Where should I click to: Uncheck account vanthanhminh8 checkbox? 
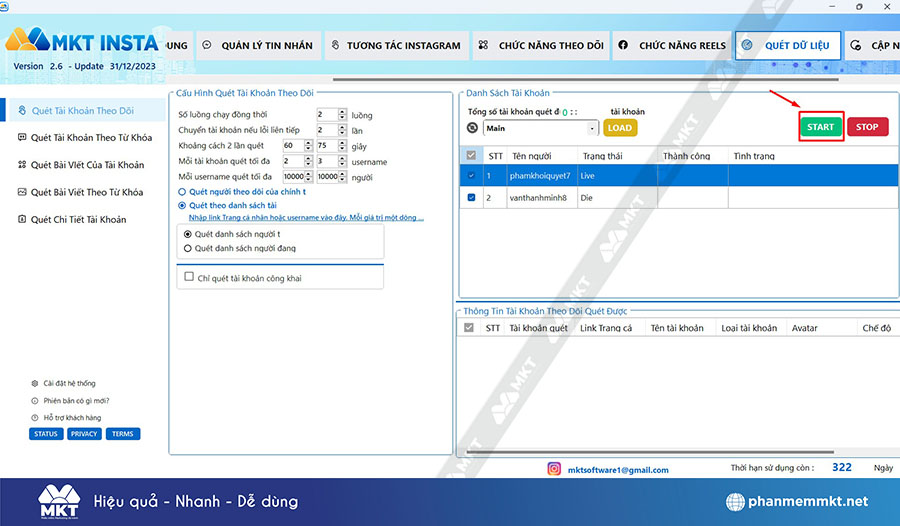(471, 198)
